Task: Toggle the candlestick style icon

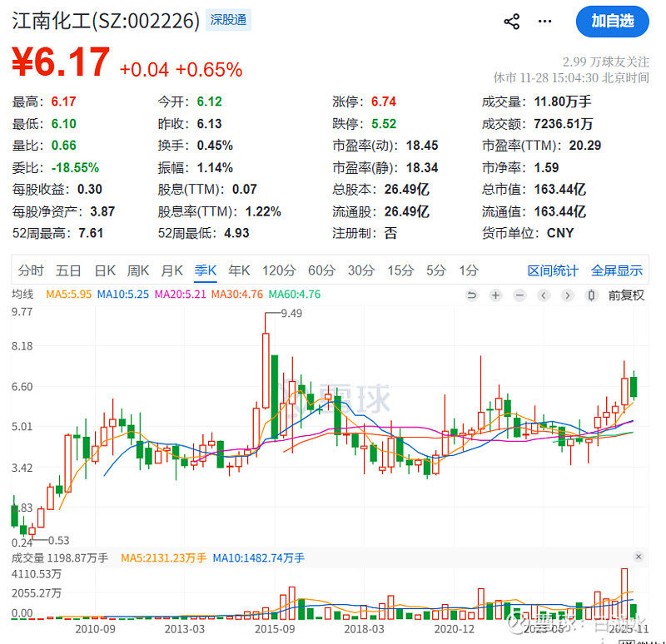Action: tap(591, 295)
